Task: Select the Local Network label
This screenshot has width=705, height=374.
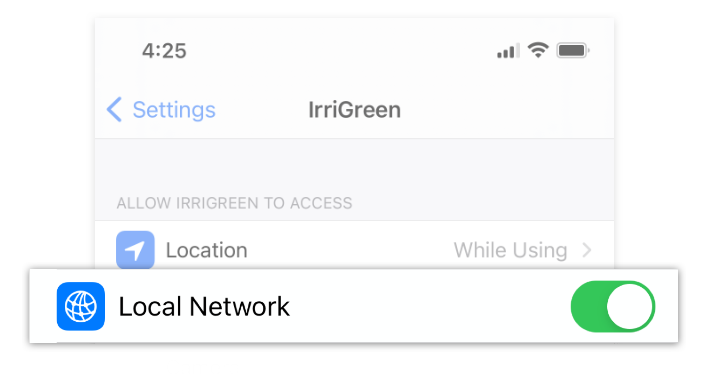Action: (204, 307)
